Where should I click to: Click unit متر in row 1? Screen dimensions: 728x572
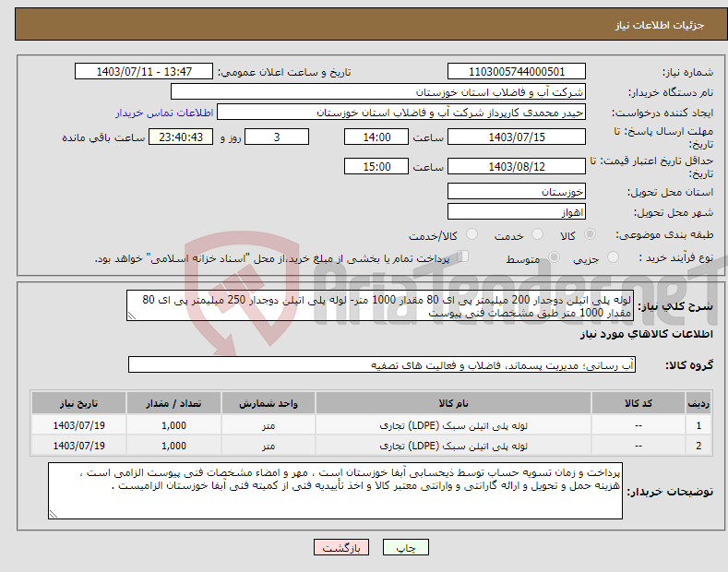point(269,425)
